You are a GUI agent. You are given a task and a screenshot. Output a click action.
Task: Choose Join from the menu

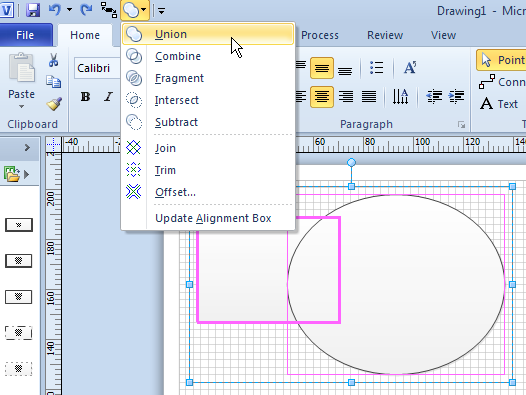click(x=208, y=148)
